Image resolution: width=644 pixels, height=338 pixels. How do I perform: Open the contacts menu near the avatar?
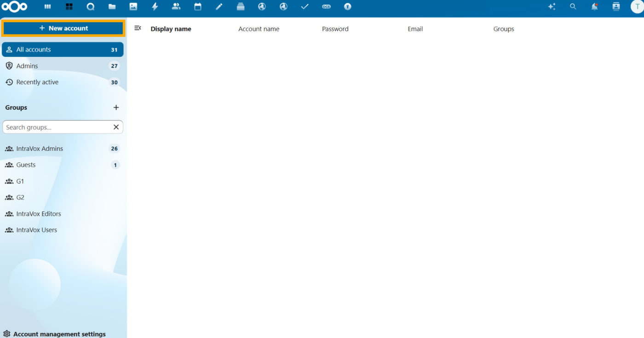coord(616,7)
